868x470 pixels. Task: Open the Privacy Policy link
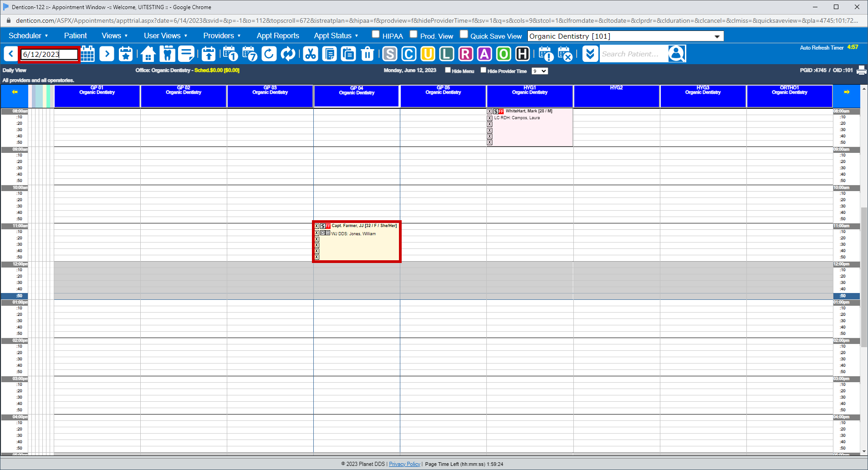point(404,464)
